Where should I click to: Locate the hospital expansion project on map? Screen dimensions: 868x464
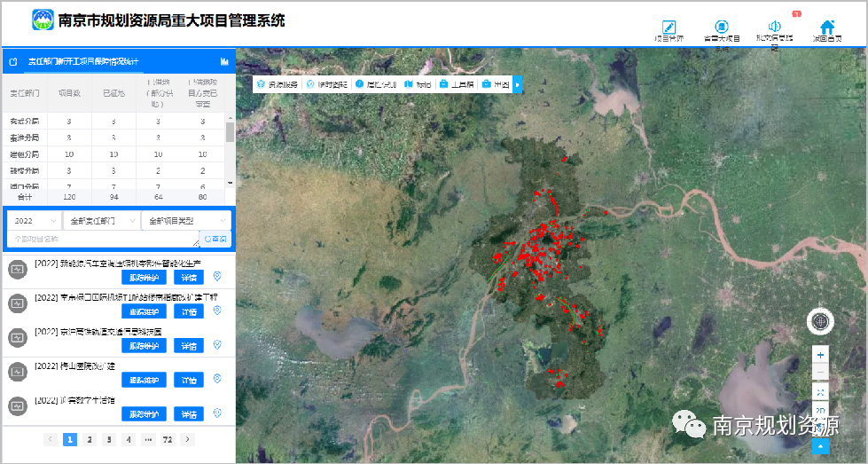217,379
